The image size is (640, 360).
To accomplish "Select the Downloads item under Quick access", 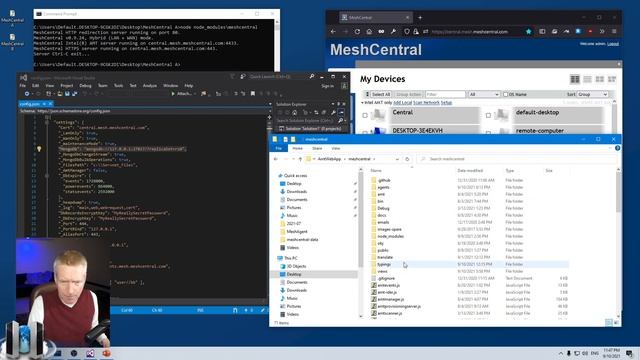I will click(297, 191).
